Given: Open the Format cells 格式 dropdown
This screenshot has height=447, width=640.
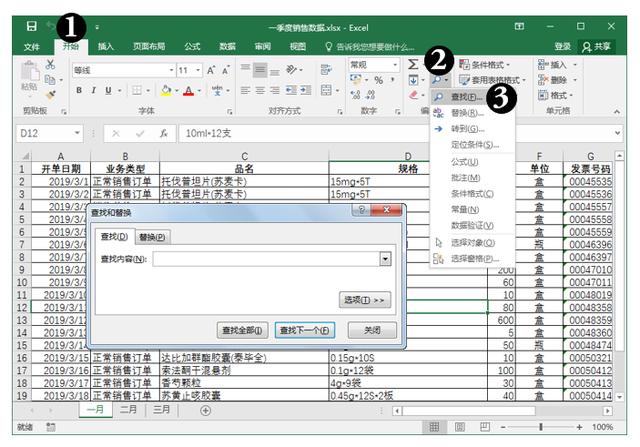Looking at the screenshot, I should coord(555,96).
